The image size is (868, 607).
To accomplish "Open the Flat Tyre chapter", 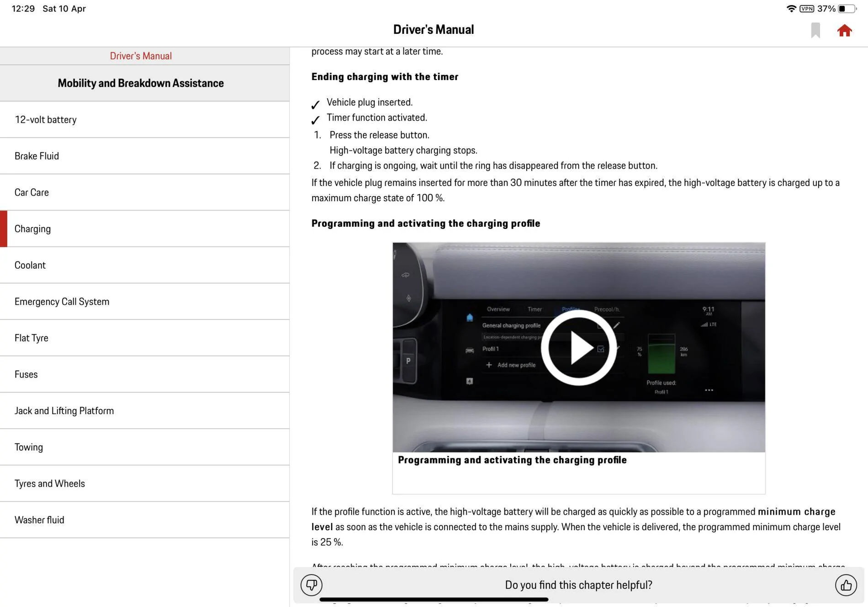I will click(x=144, y=338).
